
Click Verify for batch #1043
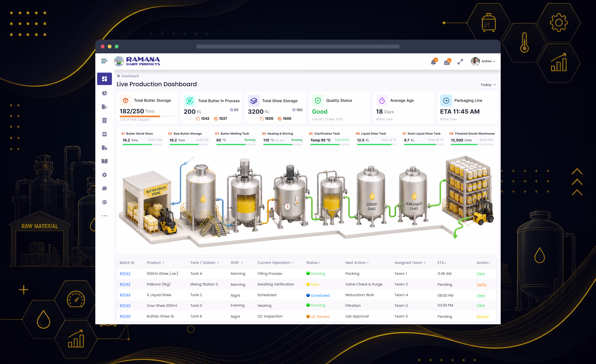[481, 285]
